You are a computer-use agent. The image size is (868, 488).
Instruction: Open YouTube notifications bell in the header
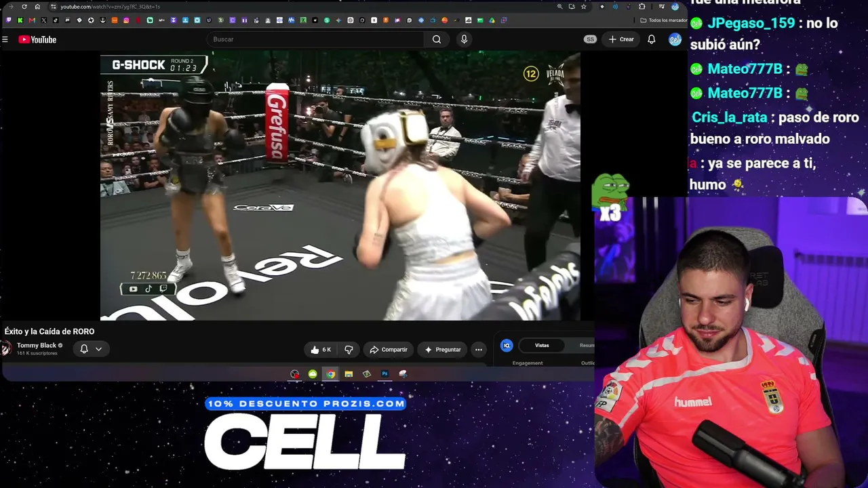pyautogui.click(x=651, y=39)
